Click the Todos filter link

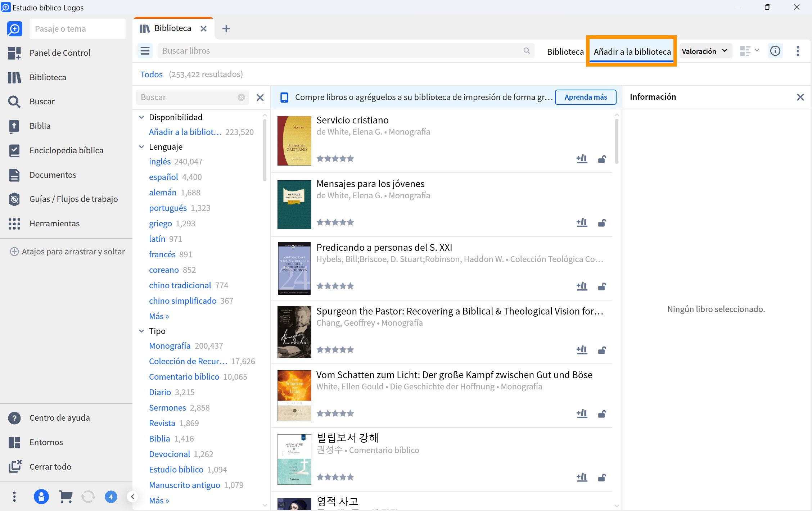[151, 74]
